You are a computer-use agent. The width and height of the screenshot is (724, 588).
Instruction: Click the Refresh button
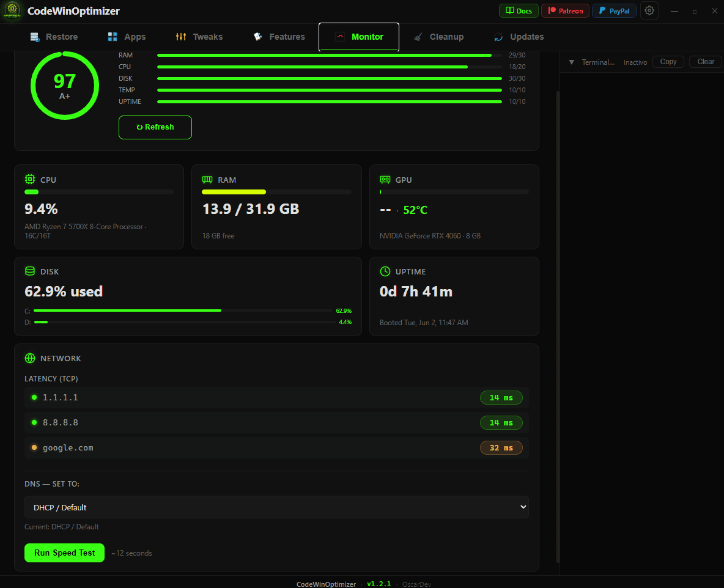(x=155, y=127)
